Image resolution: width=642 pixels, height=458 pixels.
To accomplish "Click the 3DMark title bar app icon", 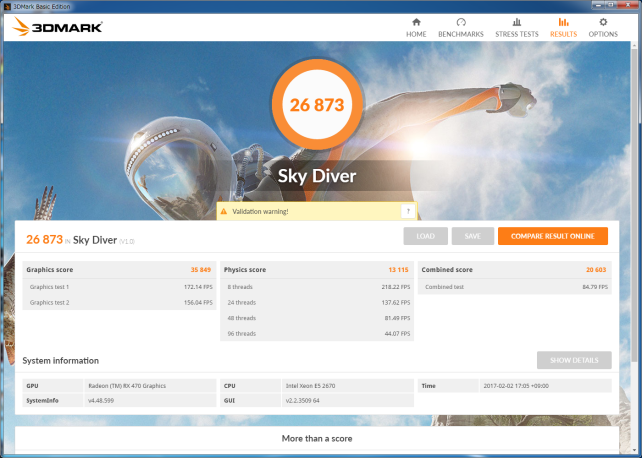I will pos(7,6).
